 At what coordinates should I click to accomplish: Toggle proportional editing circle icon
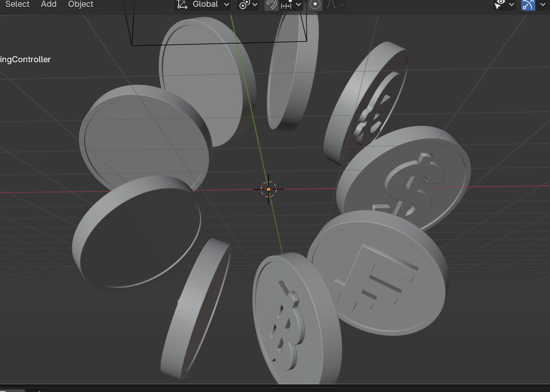[x=315, y=5]
